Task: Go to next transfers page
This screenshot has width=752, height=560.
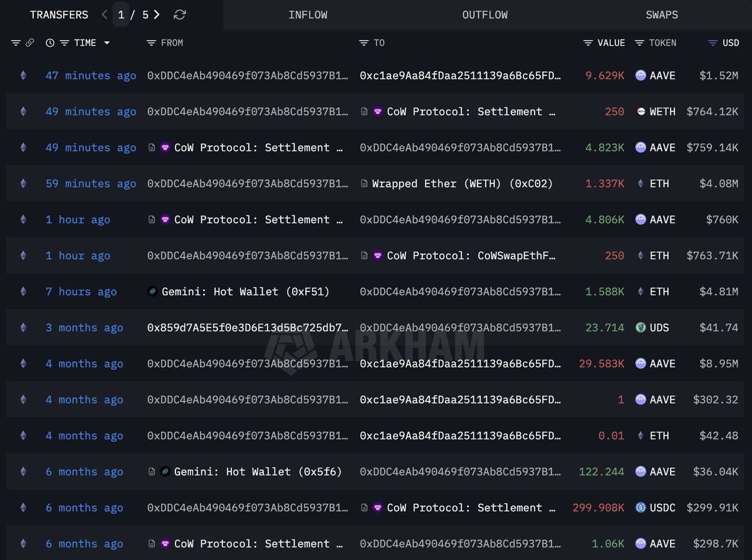Action: [x=157, y=14]
